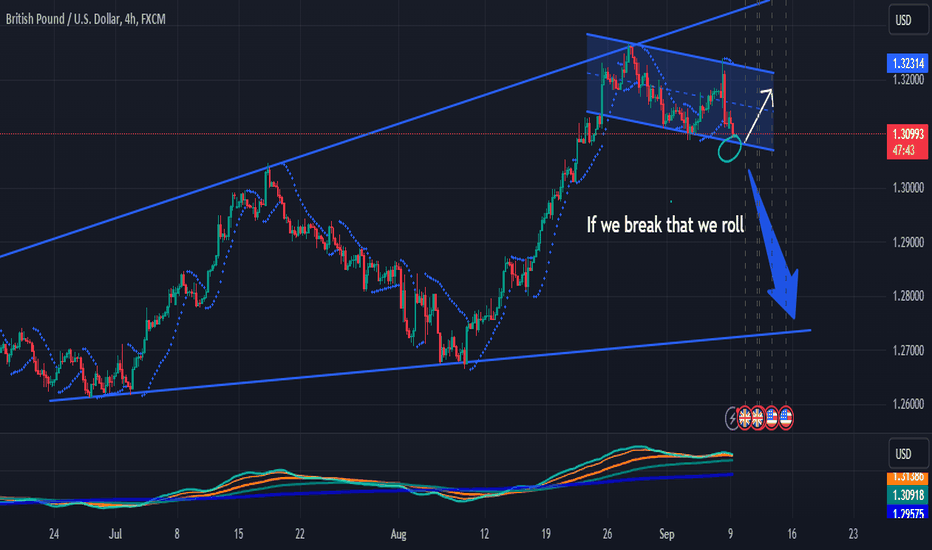Click the 1.30000 price axis label

[x=908, y=188]
